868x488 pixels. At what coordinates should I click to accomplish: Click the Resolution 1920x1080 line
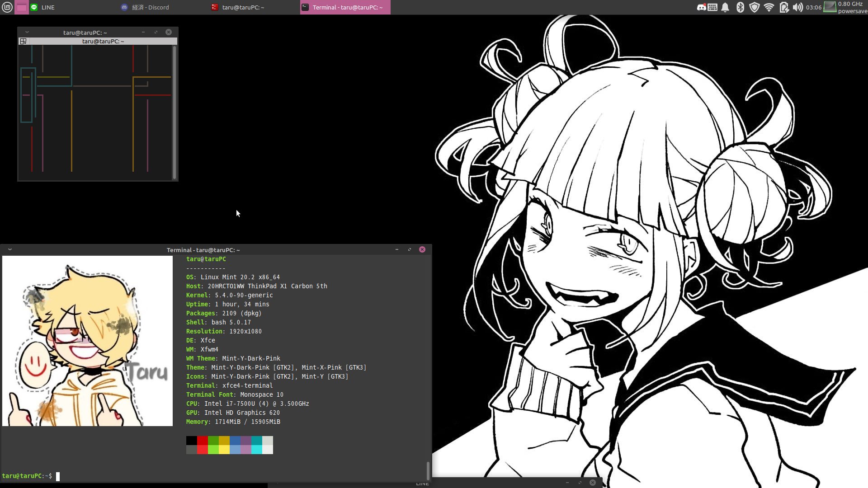click(224, 331)
